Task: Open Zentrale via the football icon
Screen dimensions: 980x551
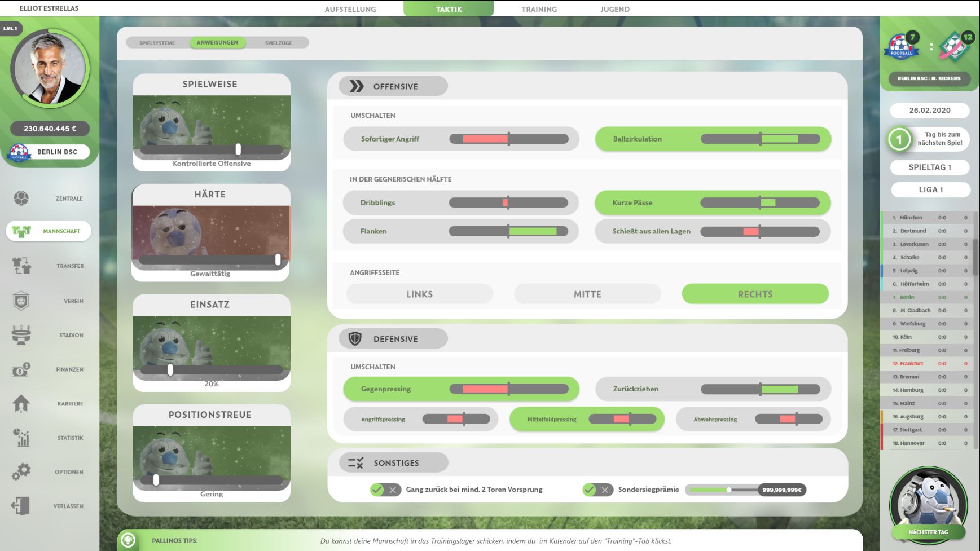Action: [x=21, y=199]
